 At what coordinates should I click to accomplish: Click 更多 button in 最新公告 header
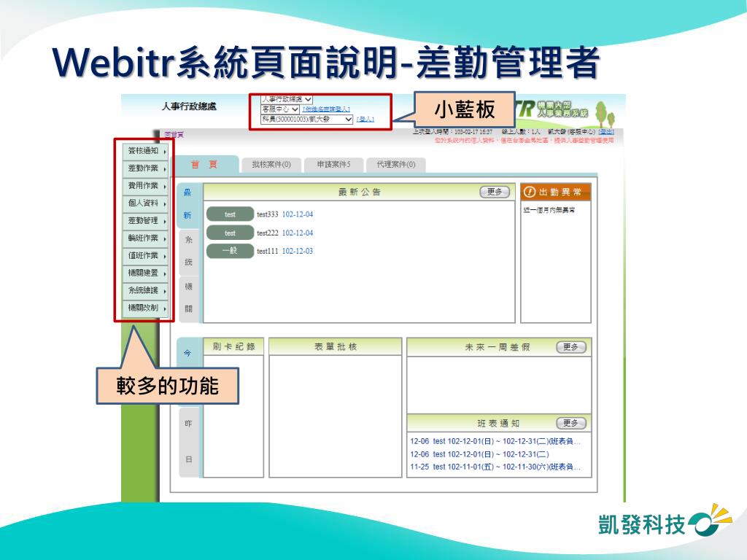pyautogui.click(x=495, y=192)
